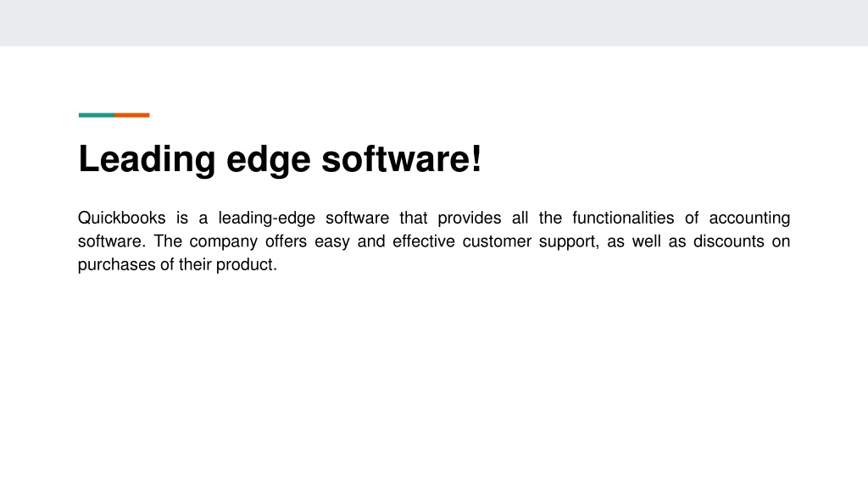868x488 pixels.
Task: Click the word 'Leading' in the title
Action: (x=147, y=160)
